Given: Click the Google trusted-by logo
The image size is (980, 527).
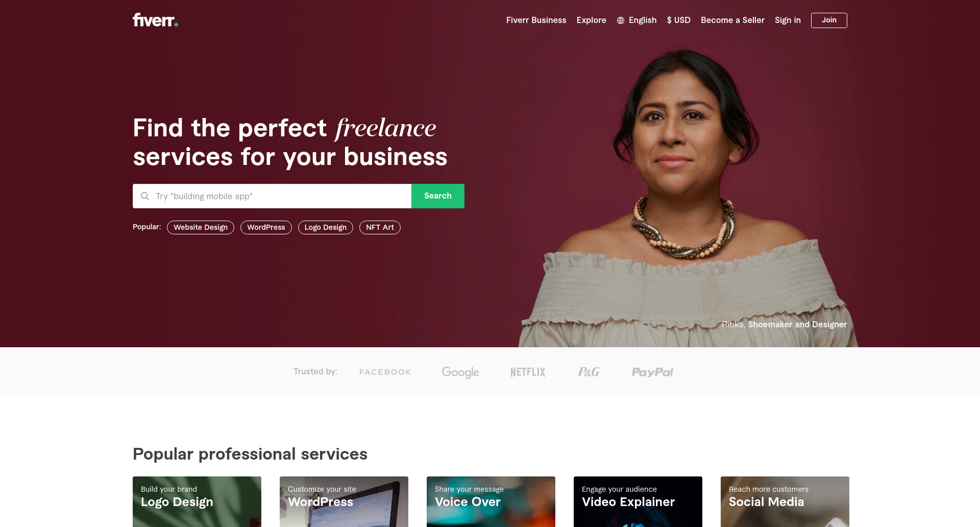Looking at the screenshot, I should [x=460, y=372].
